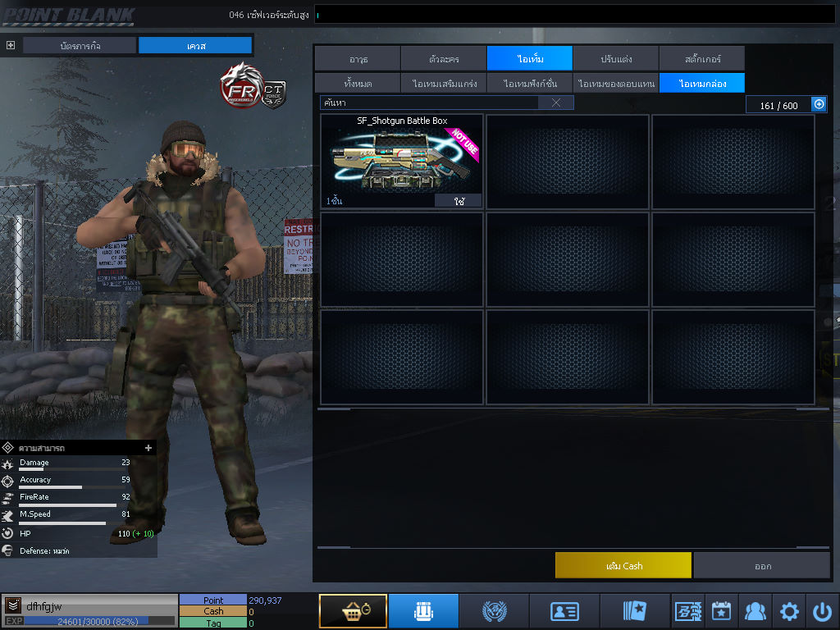
Task: Select the ทั้งหมด item filter tab
Action: pos(358,83)
